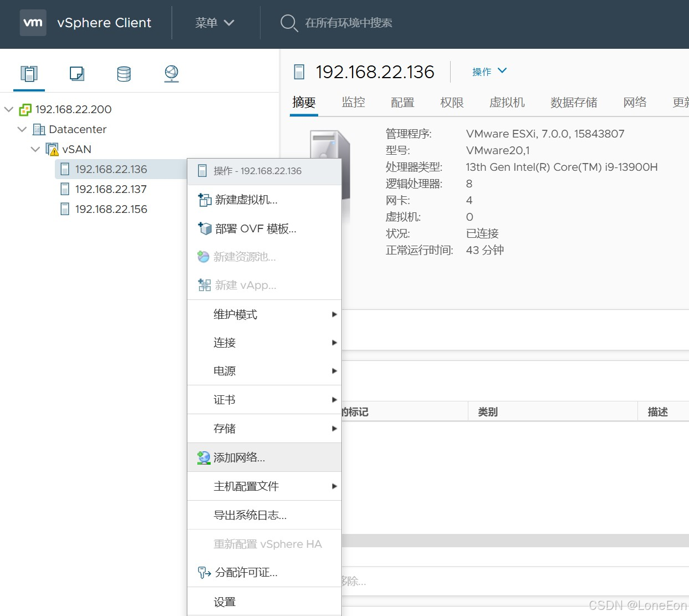The width and height of the screenshot is (689, 616).
Task: Switch to the 网络 tab
Action: click(x=635, y=103)
